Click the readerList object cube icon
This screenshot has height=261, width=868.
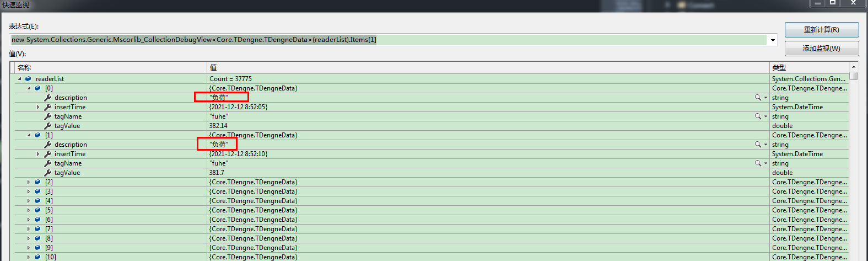coord(28,79)
